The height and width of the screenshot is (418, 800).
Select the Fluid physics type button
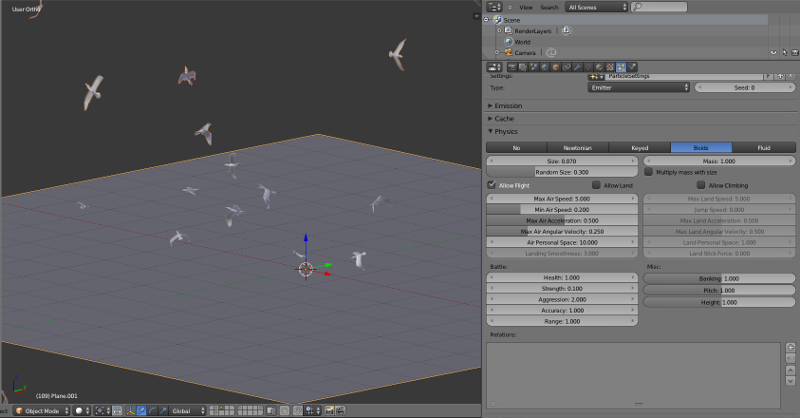[x=764, y=147]
